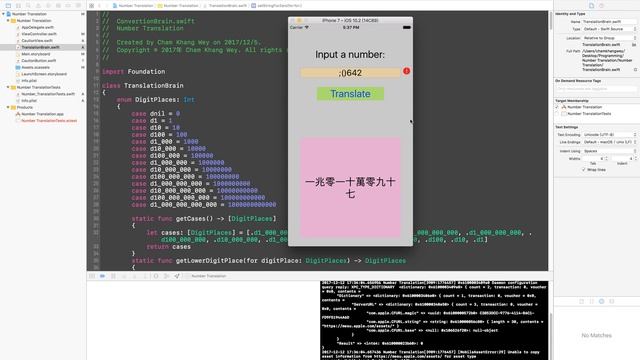The height and width of the screenshot is (360, 640).
Task: Click the number input field in simulator
Action: pos(350,73)
